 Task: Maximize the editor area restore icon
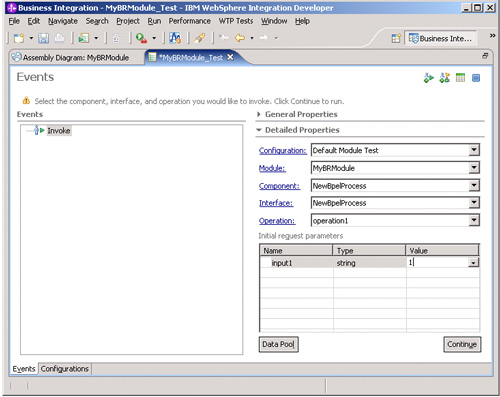click(x=485, y=56)
